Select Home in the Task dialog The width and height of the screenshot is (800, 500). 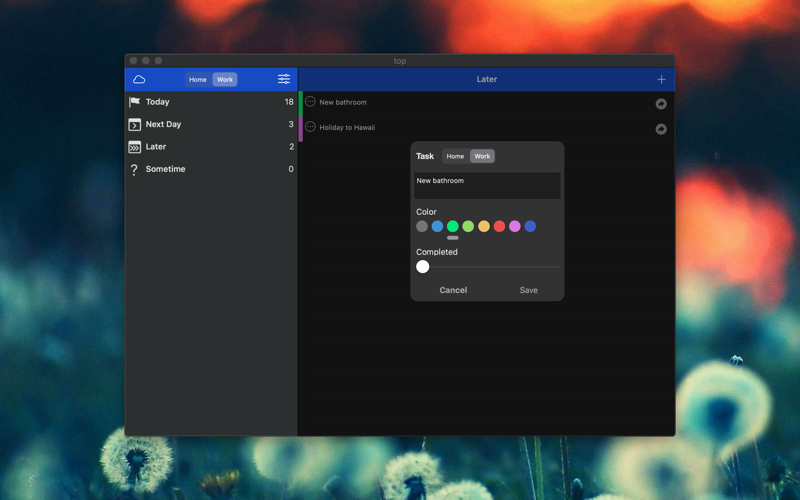click(x=455, y=156)
